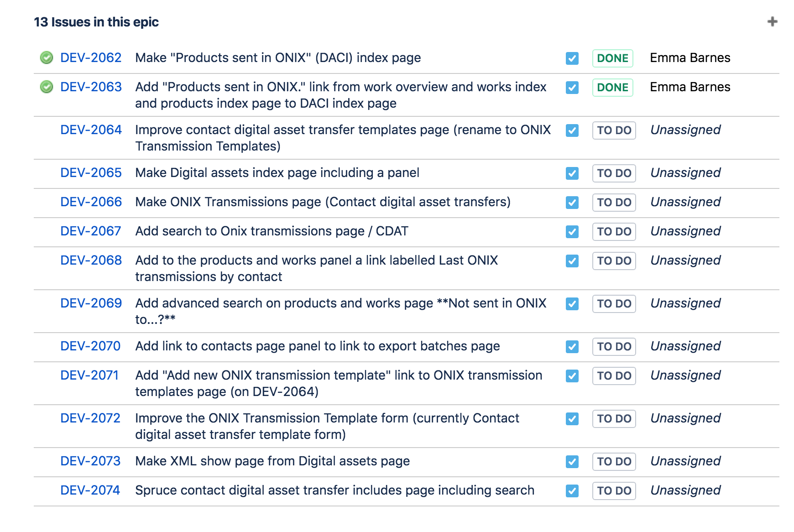Open issue DEV-2072 link

90,418
